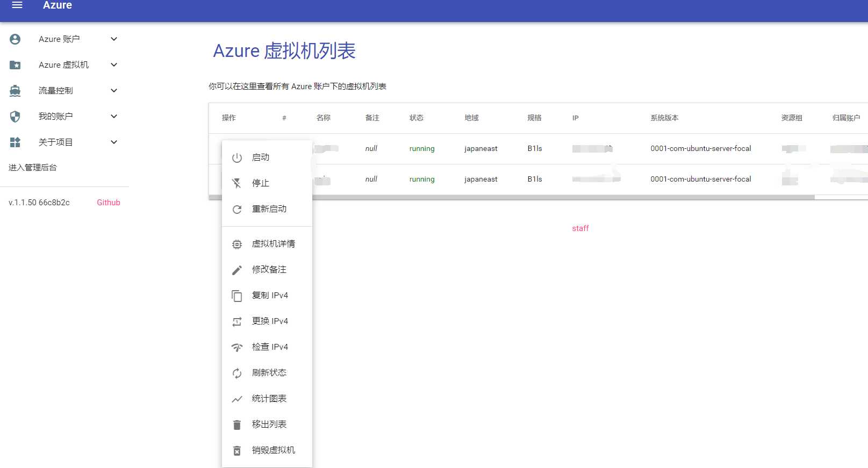Select 启动 from the context menu

(267, 157)
